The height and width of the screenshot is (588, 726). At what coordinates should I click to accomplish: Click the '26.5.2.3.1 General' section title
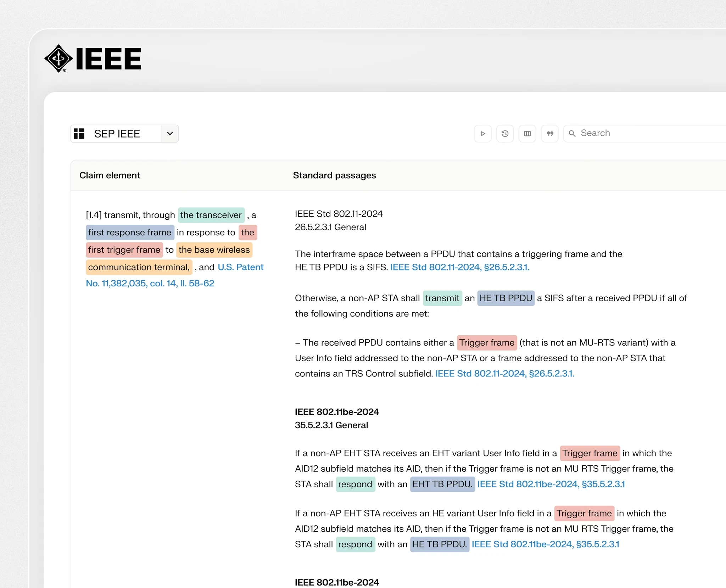pos(330,227)
